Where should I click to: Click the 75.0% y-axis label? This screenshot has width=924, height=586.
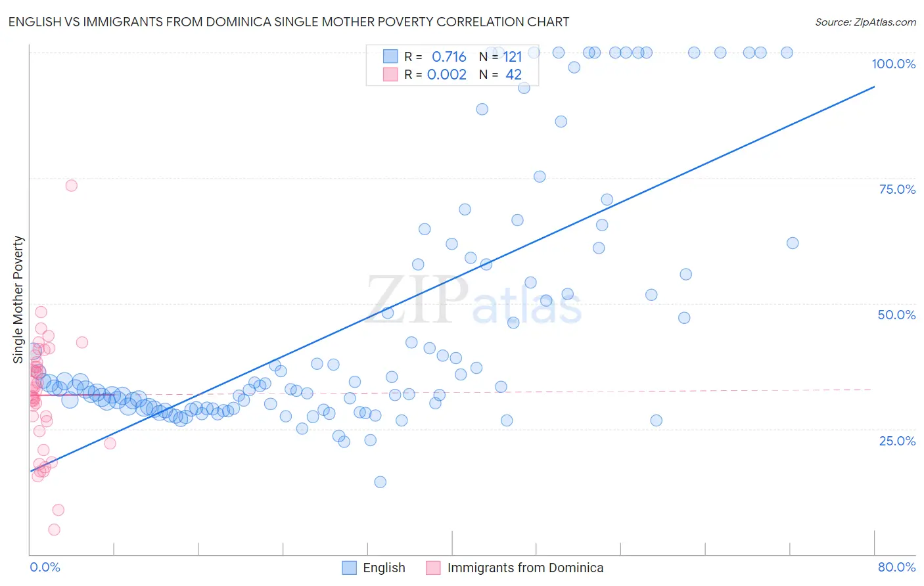click(897, 189)
